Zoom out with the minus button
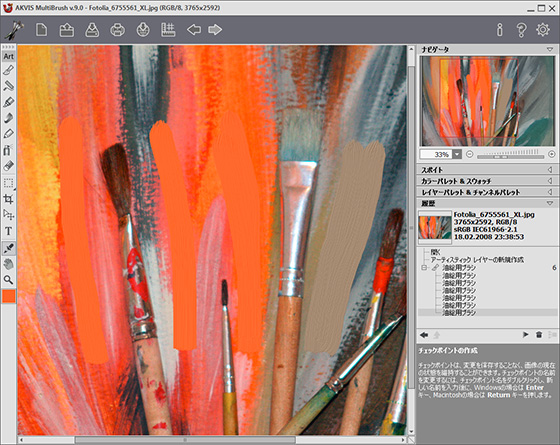Screen dimensions: 560x445 pyautogui.click(x=470, y=154)
